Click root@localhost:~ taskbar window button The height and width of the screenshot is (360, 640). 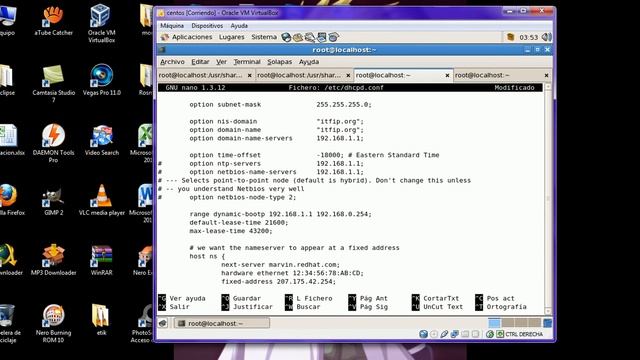(x=222, y=323)
